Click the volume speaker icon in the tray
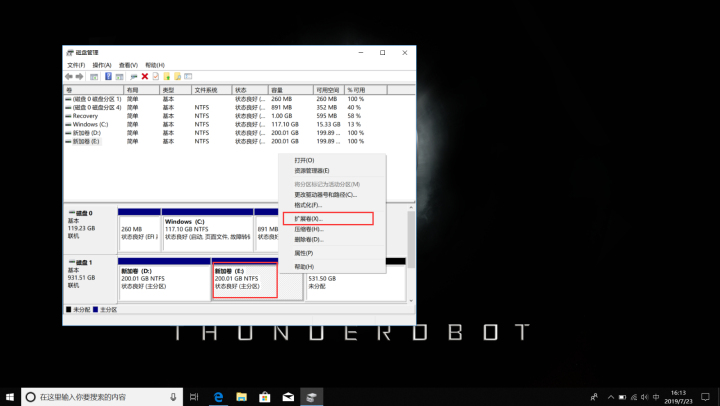Image resolution: width=720 pixels, height=406 pixels. [x=645, y=397]
